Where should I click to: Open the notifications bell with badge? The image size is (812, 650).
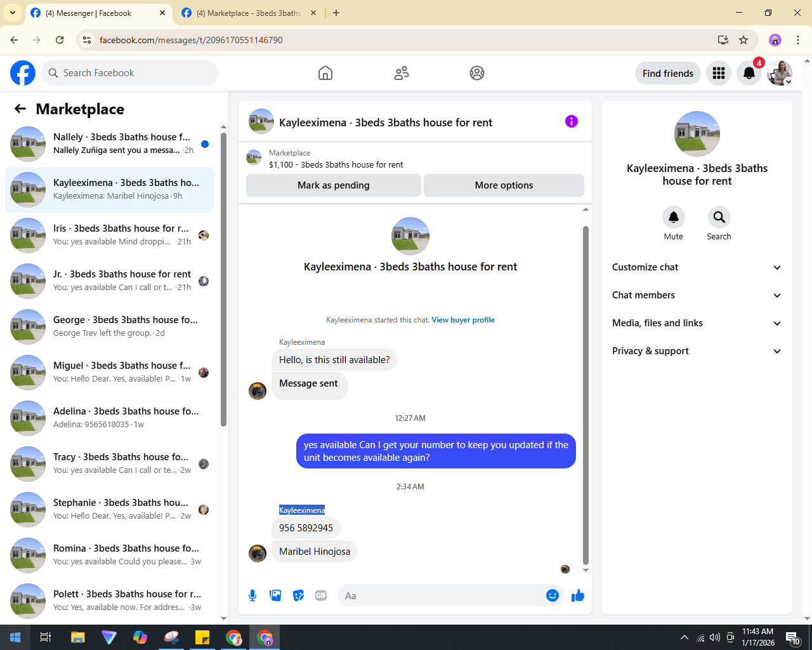click(749, 73)
